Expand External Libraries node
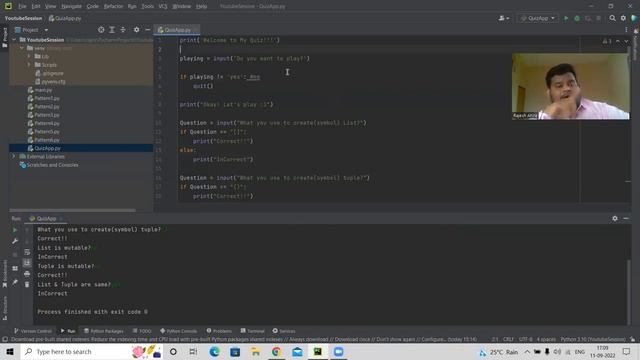The height and width of the screenshot is (360, 640). click(x=14, y=157)
